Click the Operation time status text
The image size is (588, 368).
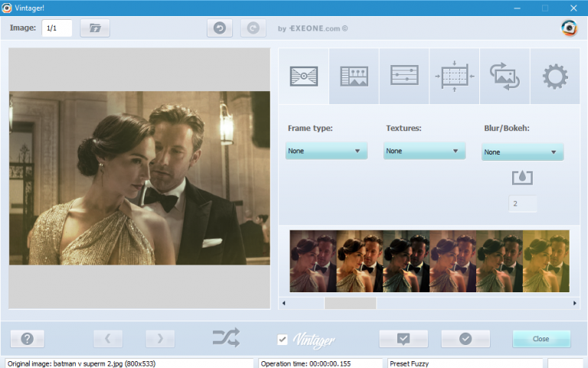click(x=305, y=363)
